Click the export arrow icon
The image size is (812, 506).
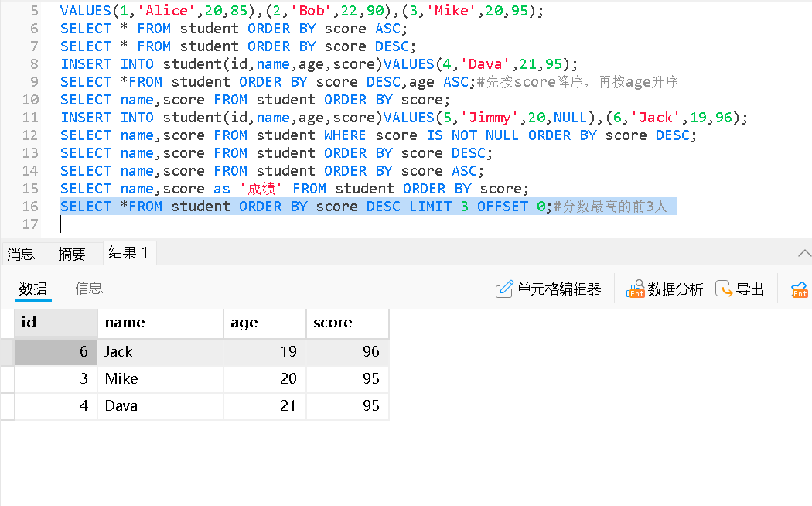point(723,289)
